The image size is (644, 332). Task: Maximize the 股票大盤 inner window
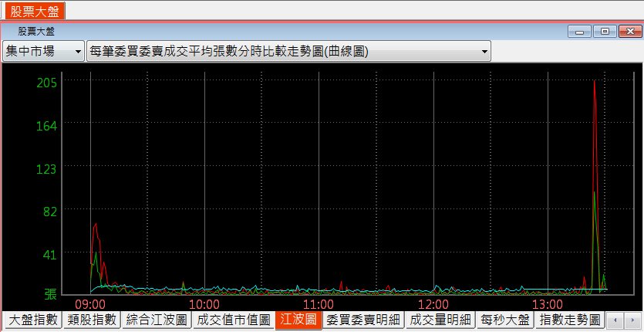[x=605, y=31]
